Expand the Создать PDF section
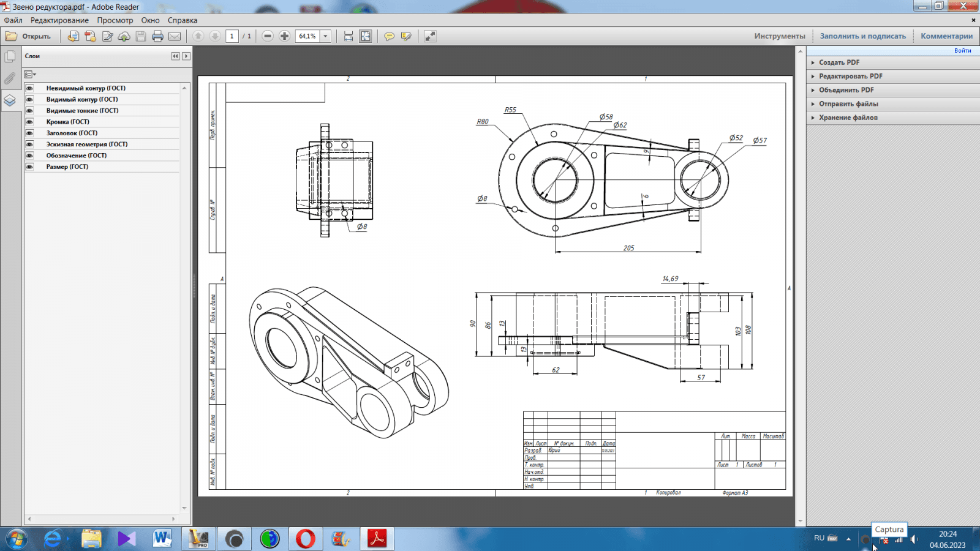980x551 pixels. (x=839, y=62)
